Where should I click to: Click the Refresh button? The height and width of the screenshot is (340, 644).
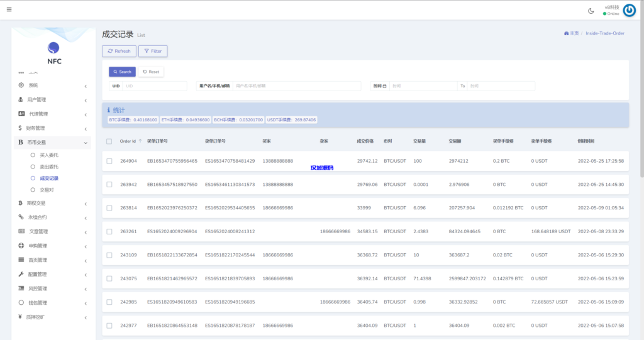coord(119,51)
